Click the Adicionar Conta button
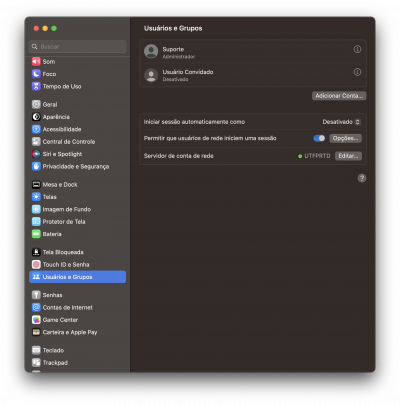 coord(339,96)
